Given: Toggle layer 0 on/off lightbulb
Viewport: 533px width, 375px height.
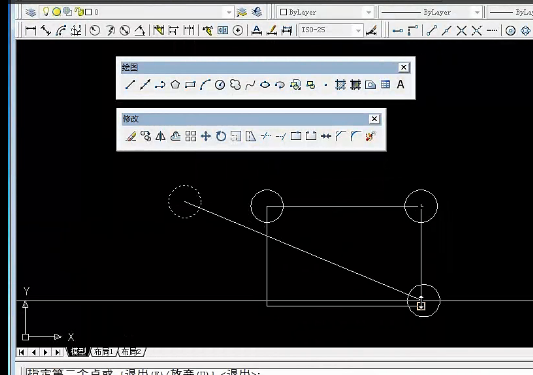Looking at the screenshot, I should pos(46,12).
